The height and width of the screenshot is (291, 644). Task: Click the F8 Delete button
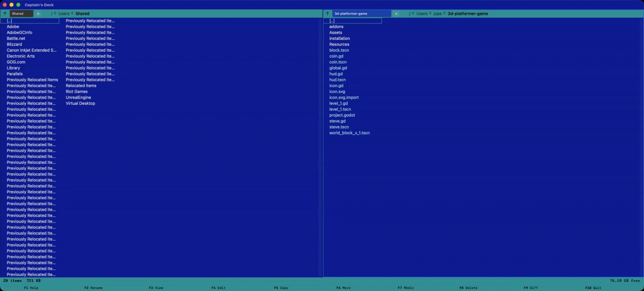click(469, 288)
